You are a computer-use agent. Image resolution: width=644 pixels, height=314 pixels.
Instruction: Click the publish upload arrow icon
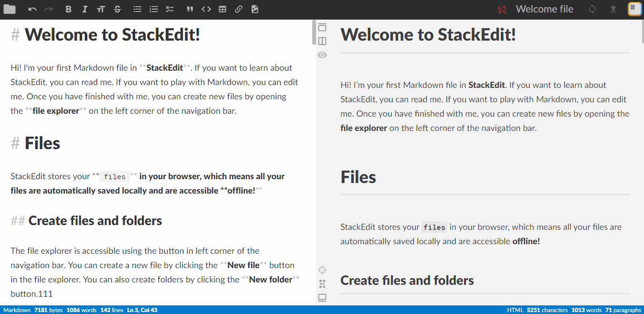(x=613, y=9)
